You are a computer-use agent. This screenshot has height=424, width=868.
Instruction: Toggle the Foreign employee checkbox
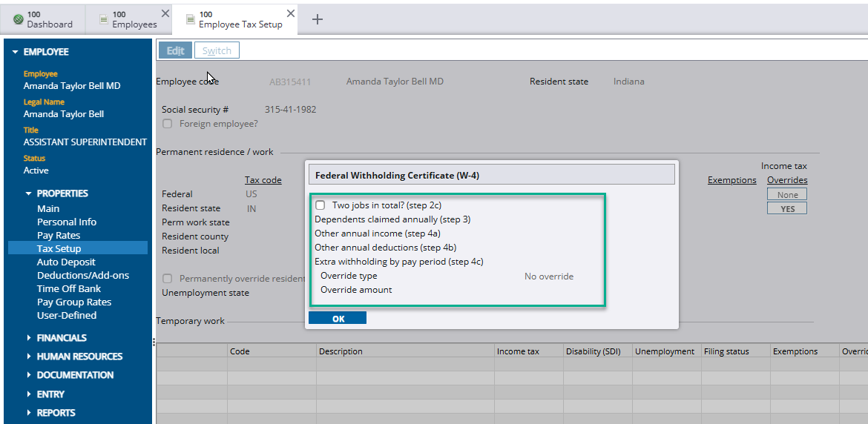pos(167,124)
